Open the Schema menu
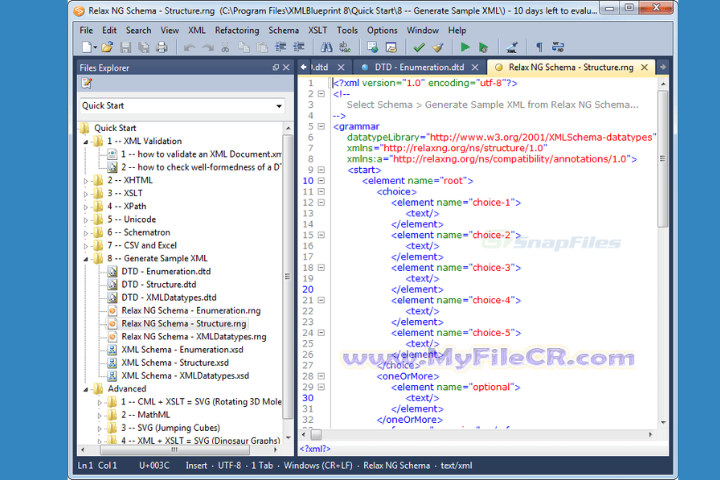 tap(283, 30)
